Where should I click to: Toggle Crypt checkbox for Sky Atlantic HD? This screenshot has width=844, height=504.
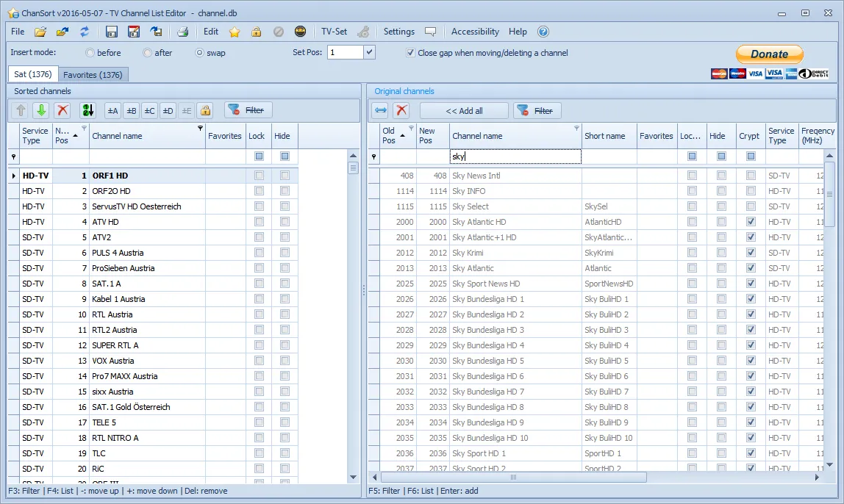point(751,222)
